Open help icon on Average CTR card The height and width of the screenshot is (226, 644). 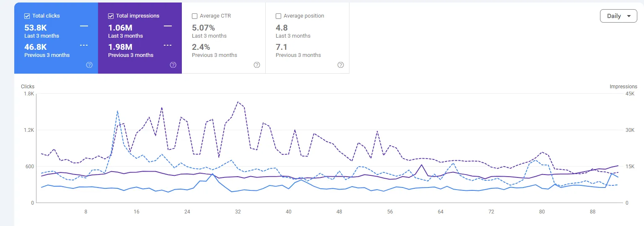click(x=257, y=65)
